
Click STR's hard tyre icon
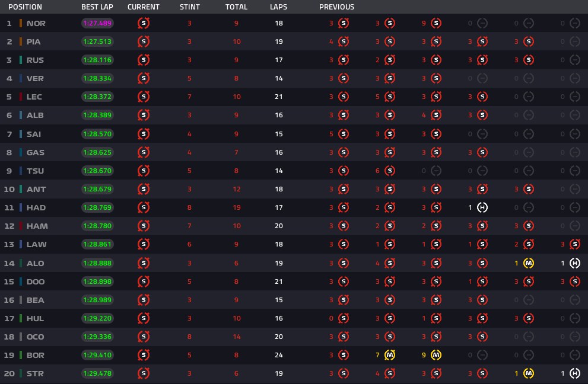(x=575, y=373)
